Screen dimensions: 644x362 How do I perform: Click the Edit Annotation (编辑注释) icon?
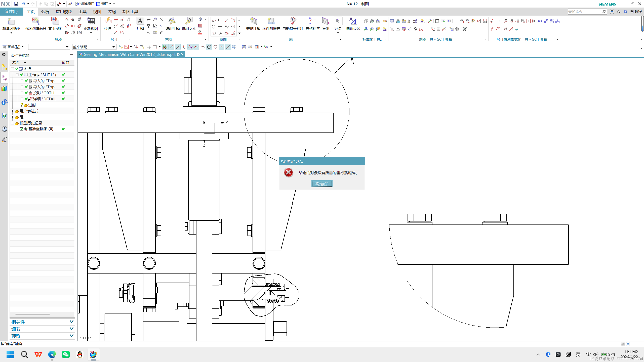pyautogui.click(x=172, y=21)
